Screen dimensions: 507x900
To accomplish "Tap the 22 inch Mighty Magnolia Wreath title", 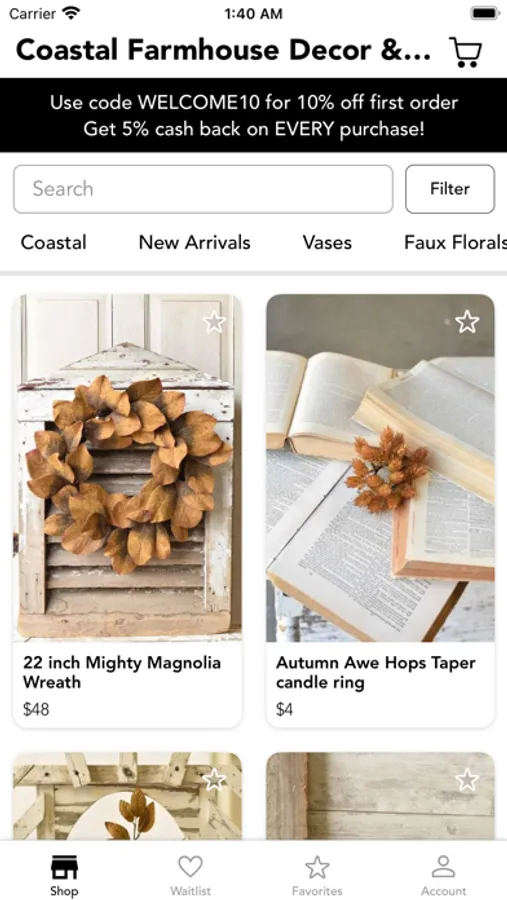I will (122, 672).
